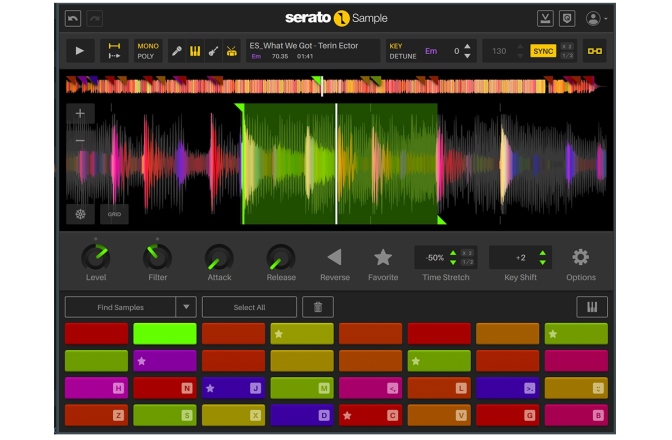Trigger the pad labeled B

(576, 415)
